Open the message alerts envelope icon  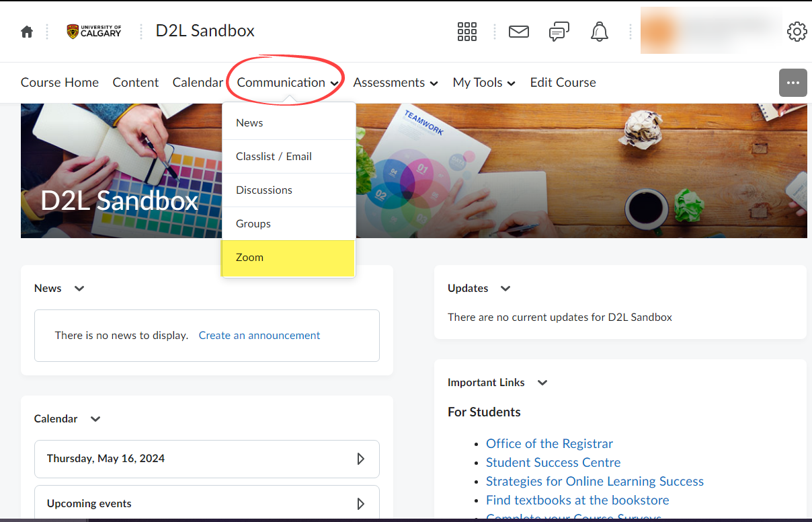(x=519, y=32)
